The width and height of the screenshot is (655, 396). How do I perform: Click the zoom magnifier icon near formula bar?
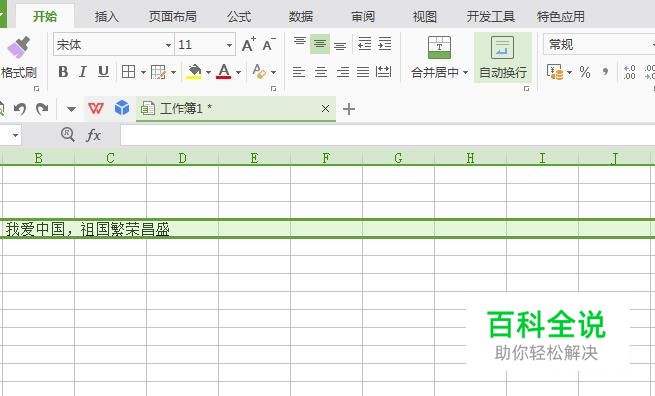point(68,135)
